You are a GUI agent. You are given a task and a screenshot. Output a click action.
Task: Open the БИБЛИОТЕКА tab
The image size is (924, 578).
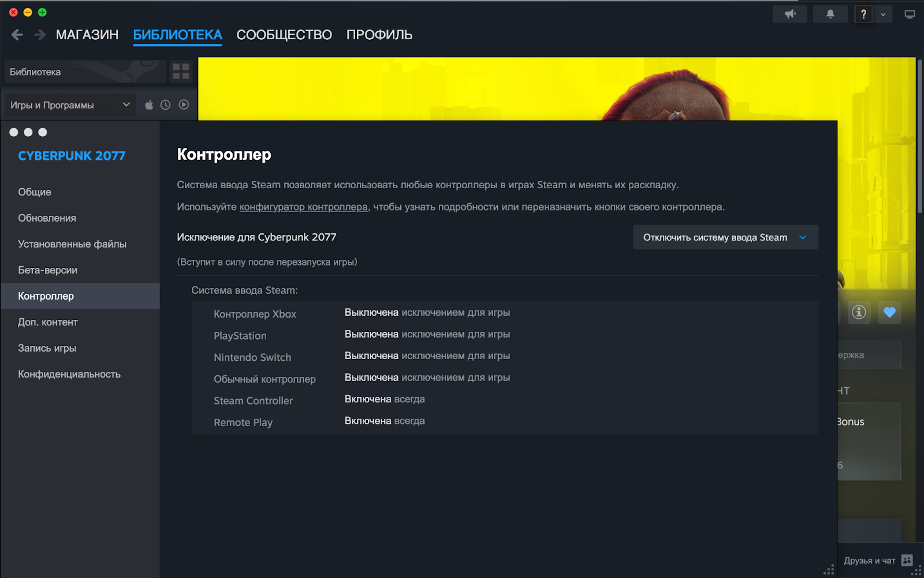pos(177,35)
